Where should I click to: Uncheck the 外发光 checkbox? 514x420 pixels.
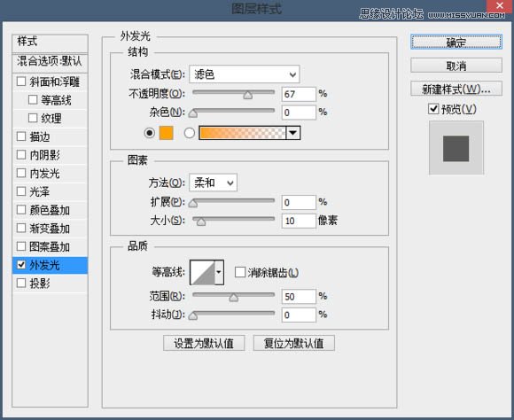(x=21, y=265)
